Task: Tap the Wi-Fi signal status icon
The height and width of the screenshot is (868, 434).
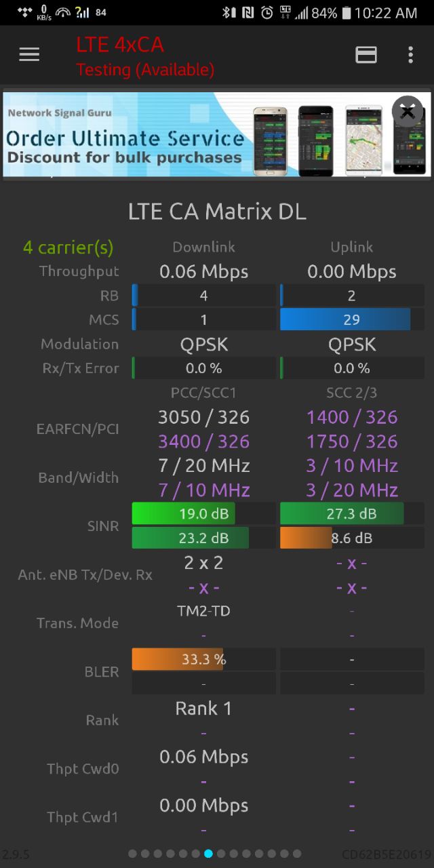Action: pos(63,12)
